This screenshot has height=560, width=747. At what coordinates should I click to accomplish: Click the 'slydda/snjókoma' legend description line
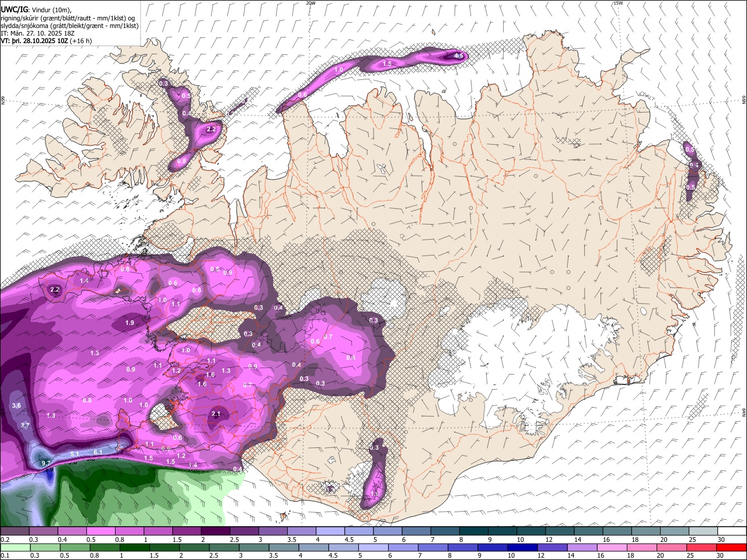click(70, 26)
